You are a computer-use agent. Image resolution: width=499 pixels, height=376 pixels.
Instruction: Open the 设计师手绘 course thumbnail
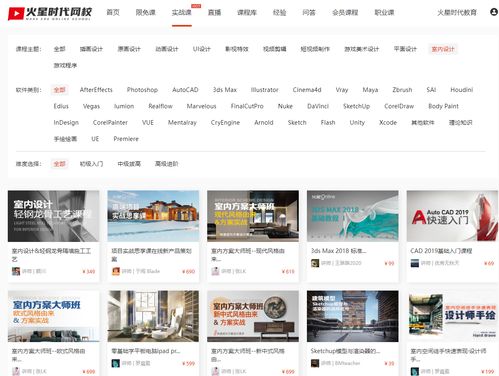click(452, 316)
